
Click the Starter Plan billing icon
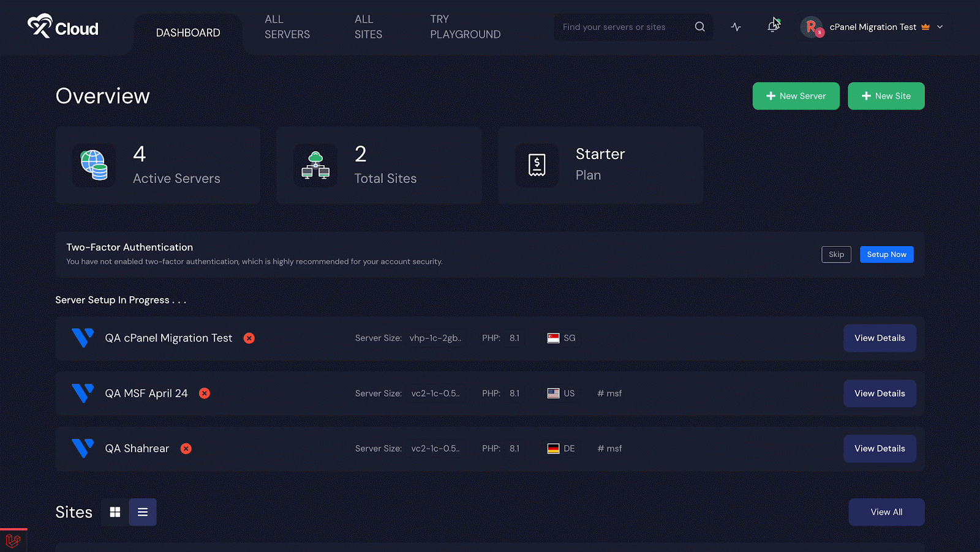[x=537, y=165]
